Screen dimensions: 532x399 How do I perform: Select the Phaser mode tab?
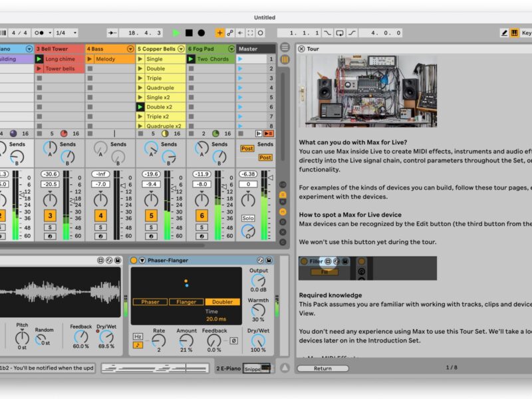[x=150, y=302]
